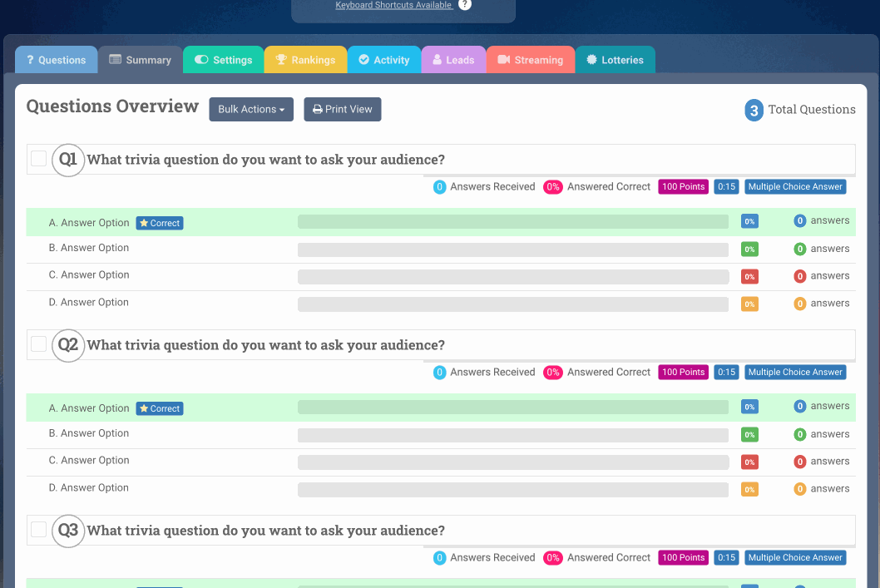Select Q2 A. Answer Option text
This screenshot has height=588, width=880.
tap(89, 408)
